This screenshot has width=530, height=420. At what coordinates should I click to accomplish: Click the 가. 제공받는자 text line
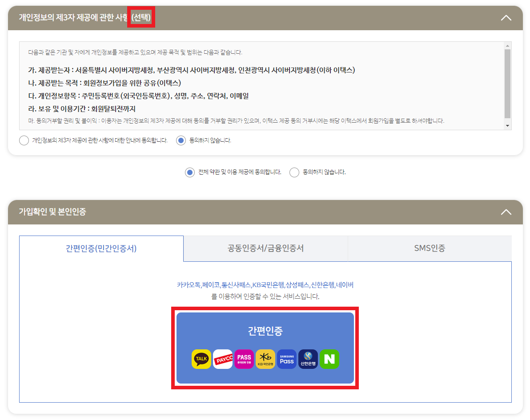191,70
